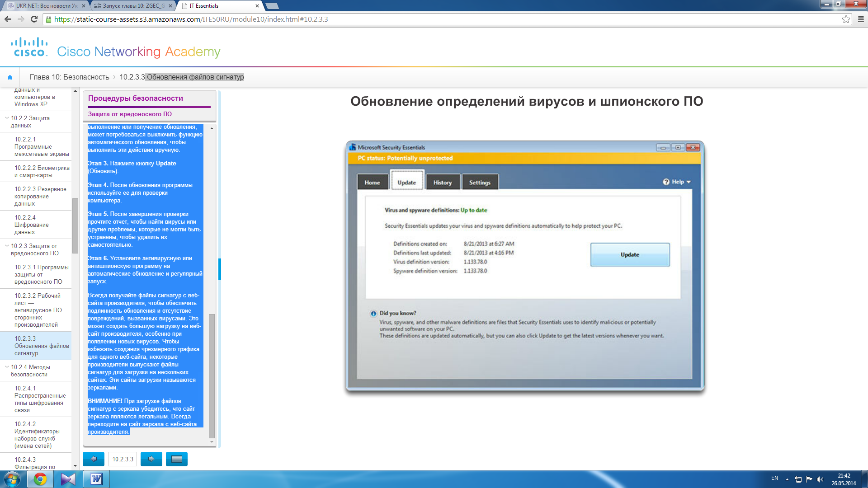Collapse section 10.2.2 Защита данных
868x488 pixels.
pos(7,118)
